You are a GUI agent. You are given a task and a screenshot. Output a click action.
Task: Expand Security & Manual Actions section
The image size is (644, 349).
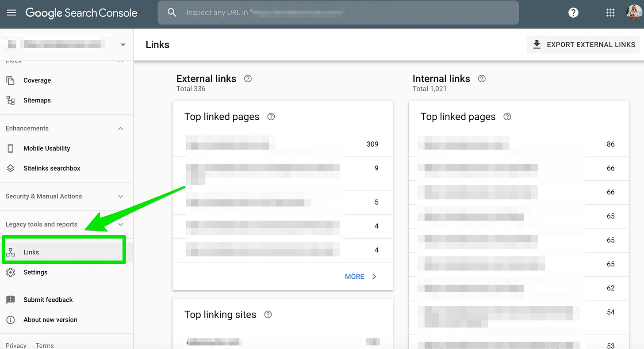[120, 196]
